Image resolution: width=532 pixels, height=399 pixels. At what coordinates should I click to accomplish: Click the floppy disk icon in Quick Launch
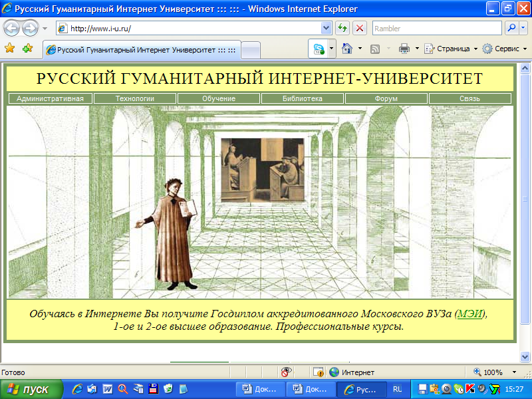point(153,389)
